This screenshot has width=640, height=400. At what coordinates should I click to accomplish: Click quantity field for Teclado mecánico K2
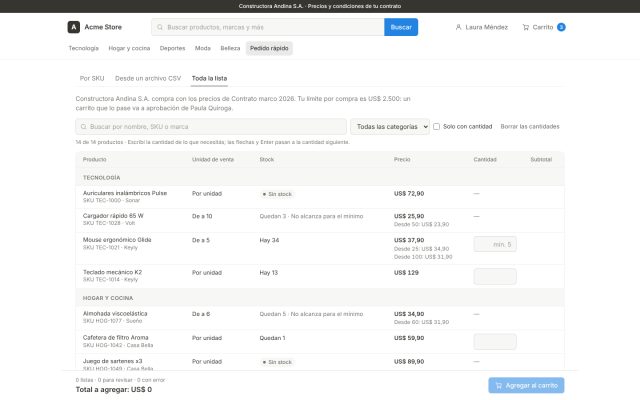point(495,276)
